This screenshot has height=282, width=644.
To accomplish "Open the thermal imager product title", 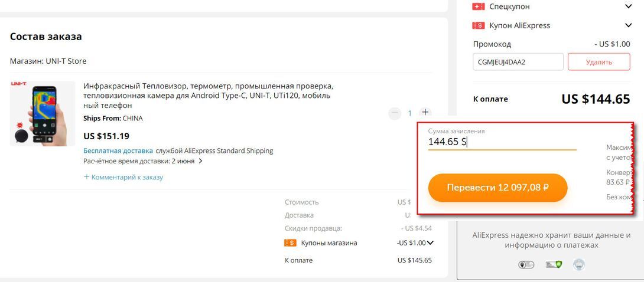I will [x=208, y=95].
